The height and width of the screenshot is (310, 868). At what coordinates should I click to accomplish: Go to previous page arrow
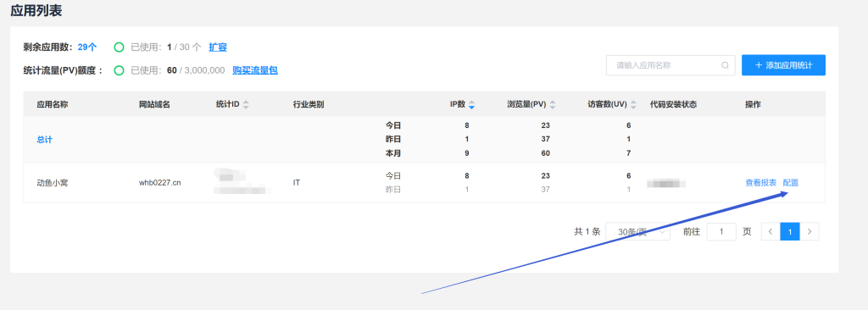pyautogui.click(x=771, y=231)
